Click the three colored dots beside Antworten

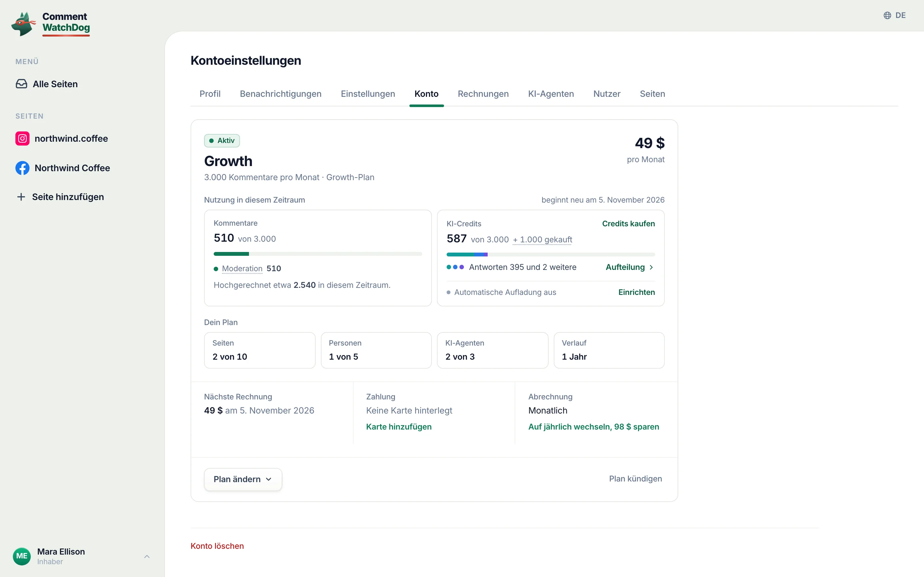455,267
